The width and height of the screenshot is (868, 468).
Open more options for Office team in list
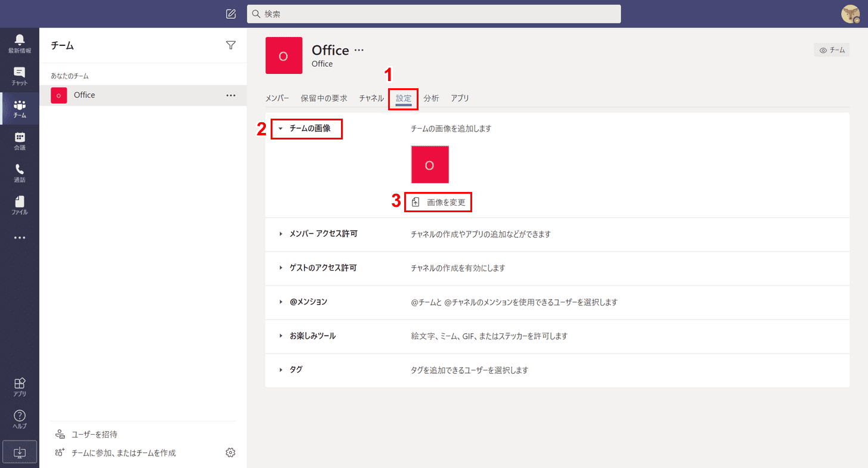pyautogui.click(x=231, y=95)
